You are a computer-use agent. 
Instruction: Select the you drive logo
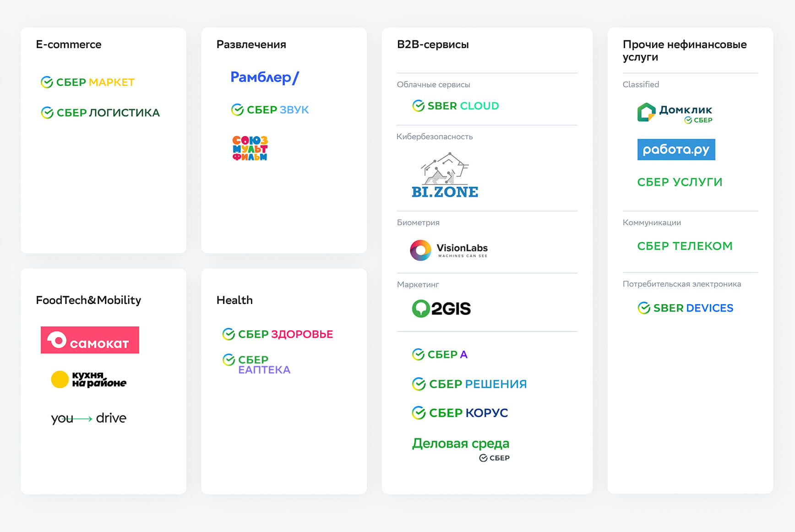pyautogui.click(x=88, y=418)
